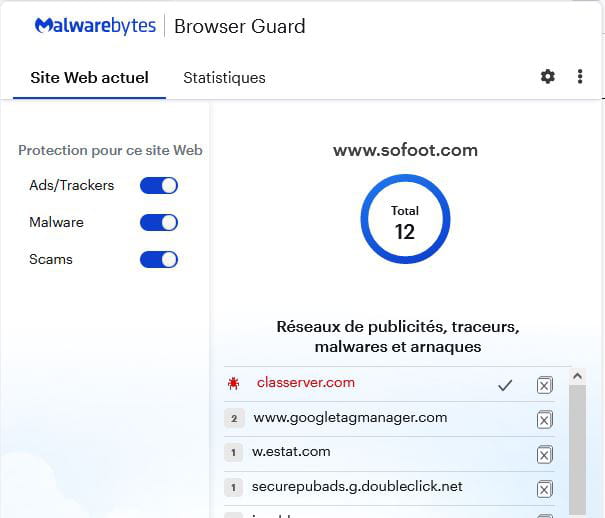Viewport: 605px width, 518px height.
Task: Click the X box icon for securepubads.g.doubleclick.net
Action: [544, 489]
